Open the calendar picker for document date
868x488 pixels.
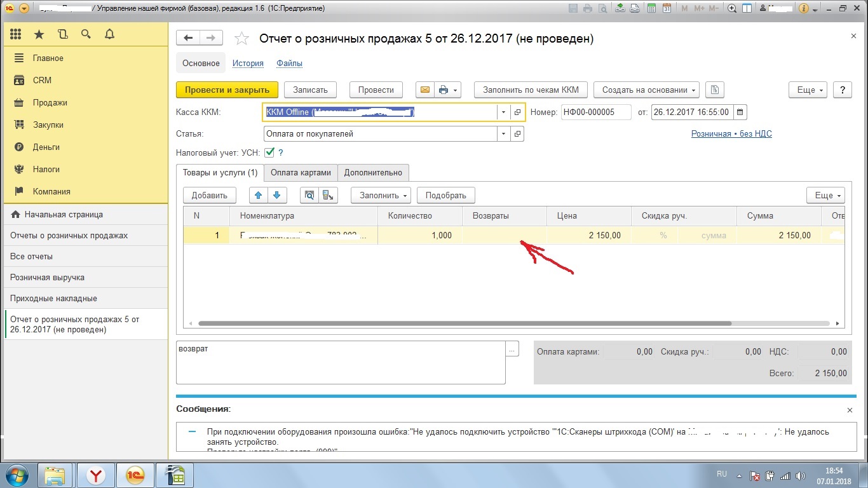click(x=740, y=112)
